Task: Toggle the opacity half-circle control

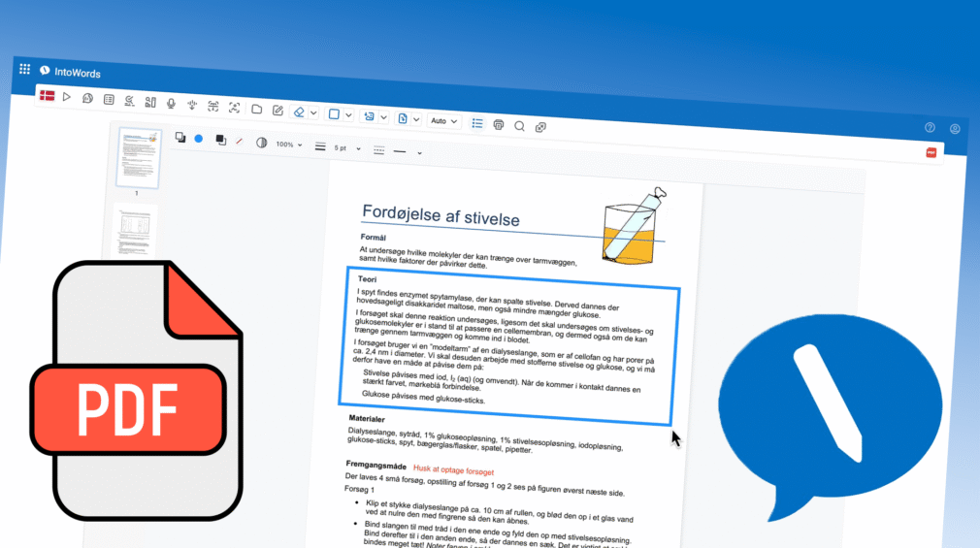Action: 261,142
